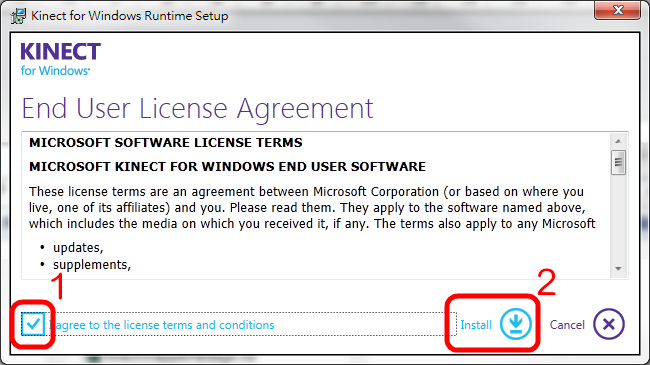Click the 'I agree to the license terms' label
Image resolution: width=650 pixels, height=365 pixels.
[162, 325]
